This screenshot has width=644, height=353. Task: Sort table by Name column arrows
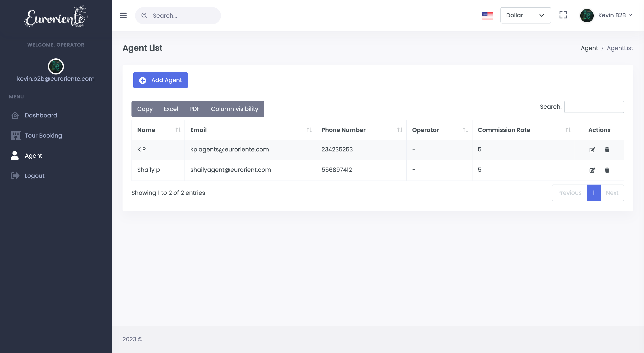178,130
